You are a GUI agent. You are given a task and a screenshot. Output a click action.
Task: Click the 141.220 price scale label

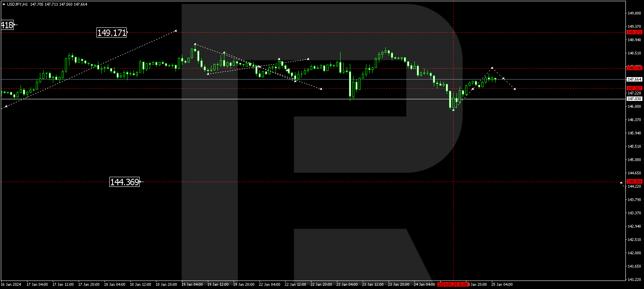(x=634, y=280)
